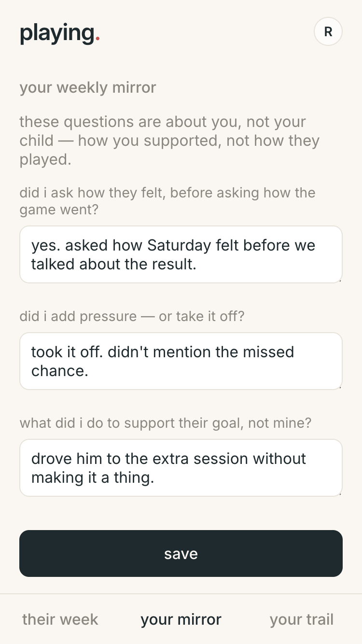Select the your mirror tab
The image size is (362, 644).
[x=181, y=619]
